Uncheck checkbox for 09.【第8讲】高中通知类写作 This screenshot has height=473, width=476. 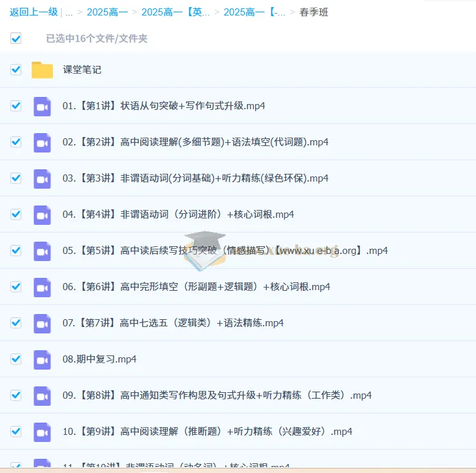pos(16,395)
